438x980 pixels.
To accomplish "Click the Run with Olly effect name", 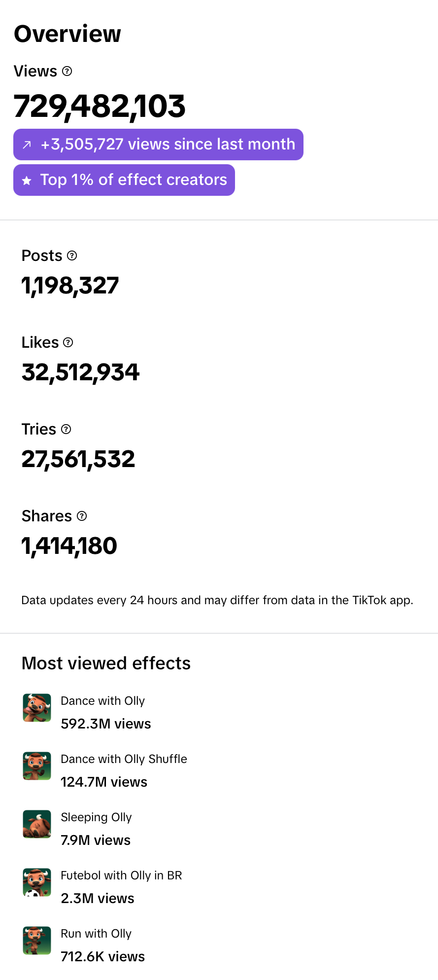I will coord(96,934).
